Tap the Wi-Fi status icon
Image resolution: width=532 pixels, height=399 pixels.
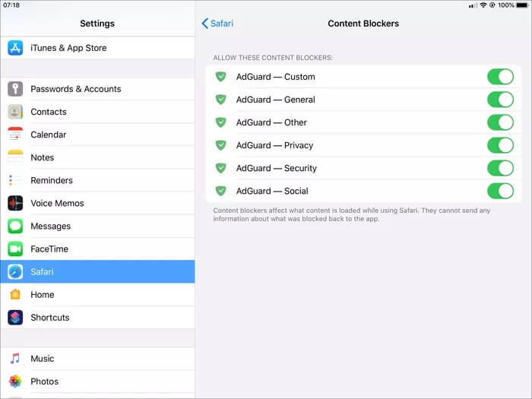click(483, 5)
